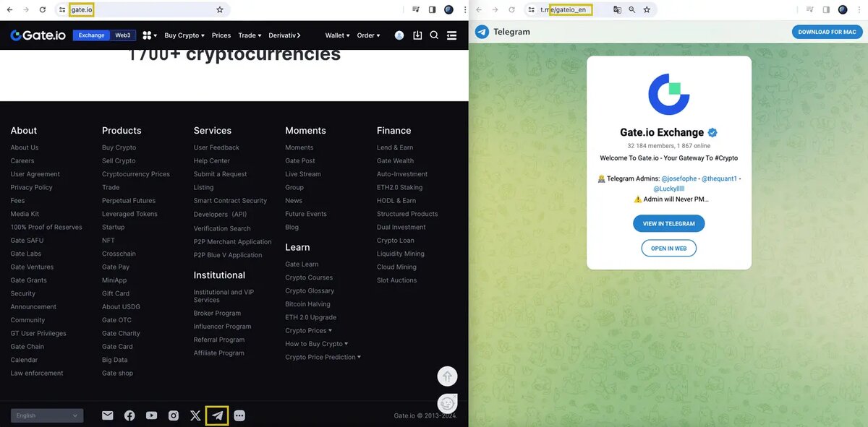Expand the Order dropdown menu
Screen dimensions: 868x427
point(368,35)
